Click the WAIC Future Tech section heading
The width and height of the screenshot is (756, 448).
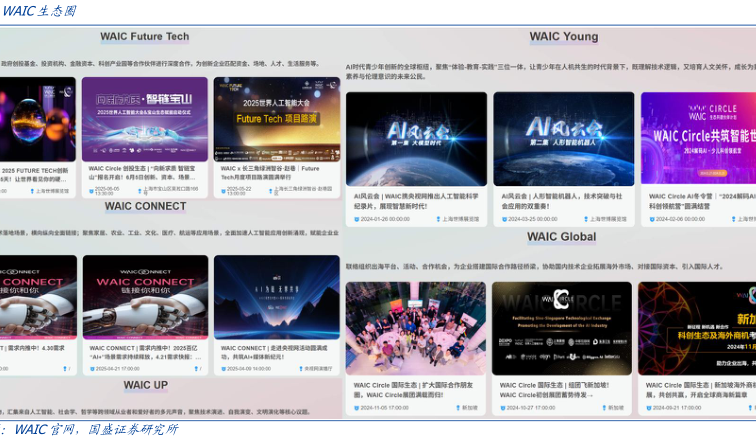click(x=145, y=37)
